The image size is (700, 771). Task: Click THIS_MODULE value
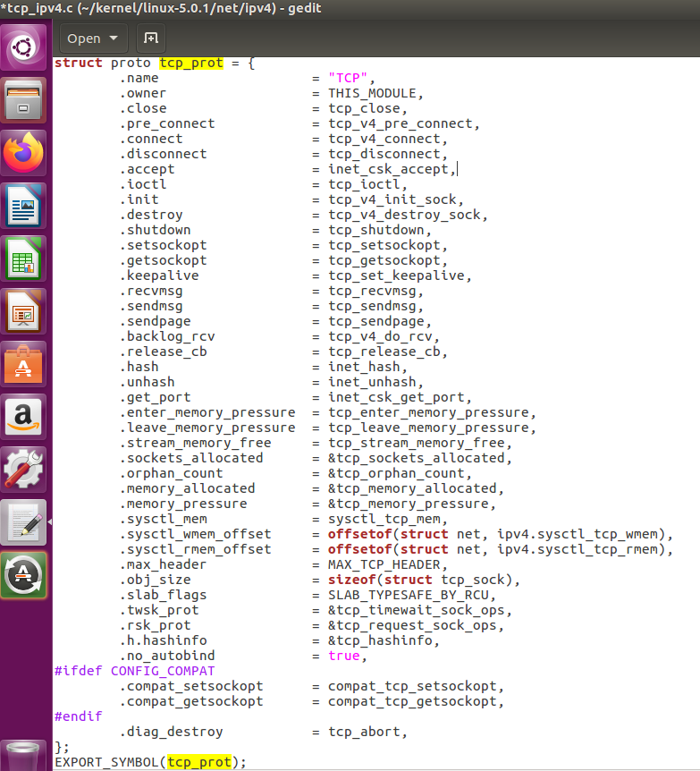pos(372,93)
